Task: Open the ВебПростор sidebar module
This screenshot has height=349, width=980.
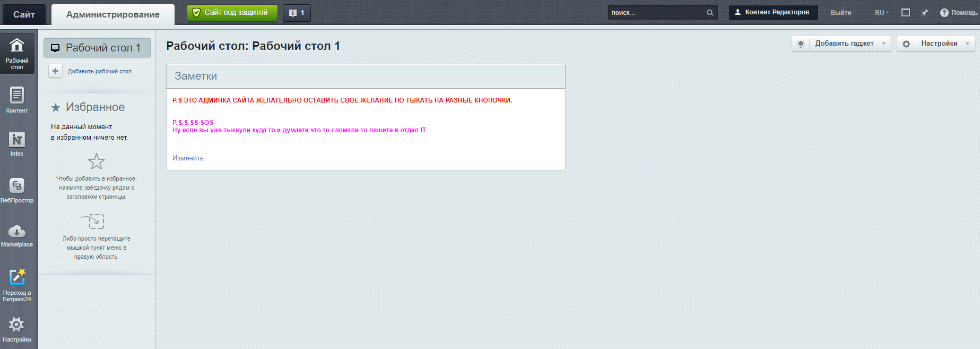Action: pyautogui.click(x=17, y=190)
